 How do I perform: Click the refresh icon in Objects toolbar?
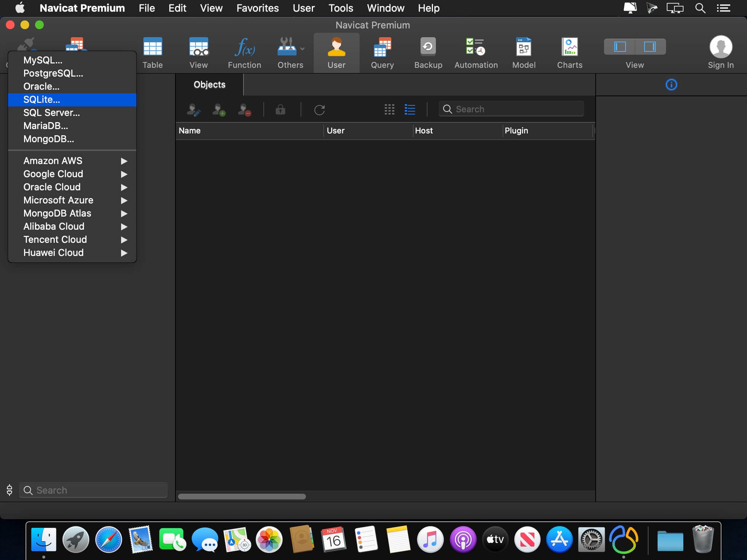coord(319,110)
